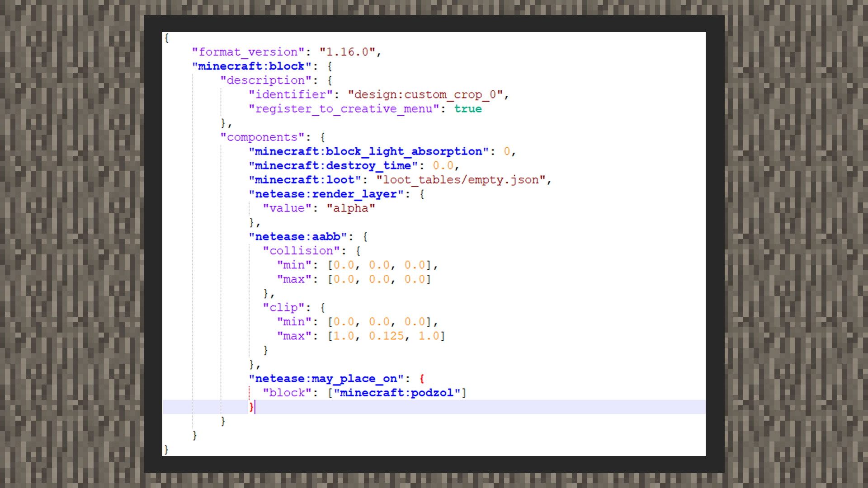The width and height of the screenshot is (868, 488).
Task: Select the 0.0 destroy_time value
Action: [x=443, y=166]
